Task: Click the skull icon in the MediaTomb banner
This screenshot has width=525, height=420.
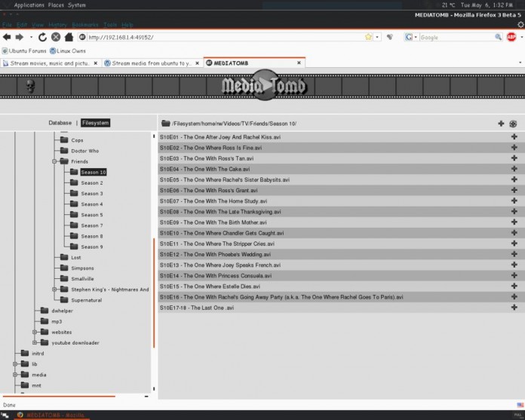Action: [x=30, y=87]
